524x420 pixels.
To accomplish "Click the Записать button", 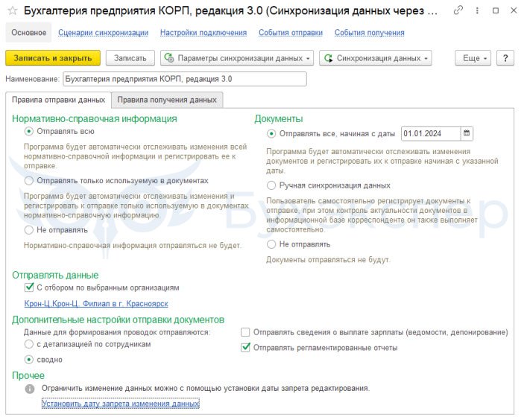I will click(130, 58).
